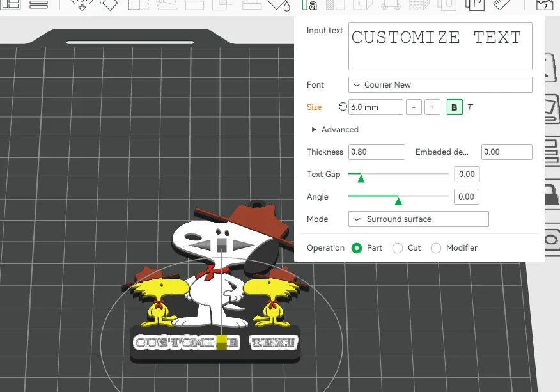Viewport: 560px width, 392px height.
Task: Click the Angle 0.00 value box
Action: point(467,196)
